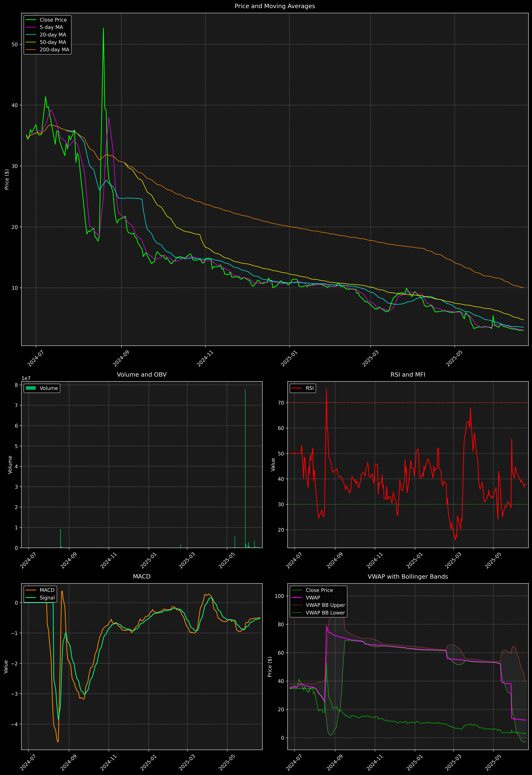The width and height of the screenshot is (532, 775).
Task: Click the 'Price ($)' axis label of the top chart
Action: coord(7,179)
